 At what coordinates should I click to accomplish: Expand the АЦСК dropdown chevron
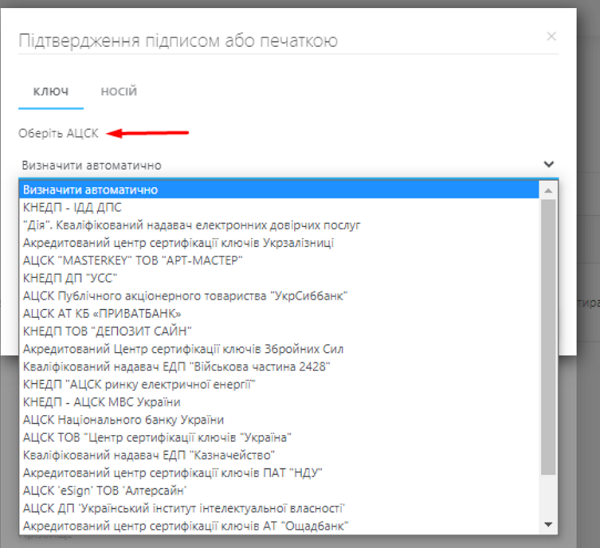click(x=547, y=164)
